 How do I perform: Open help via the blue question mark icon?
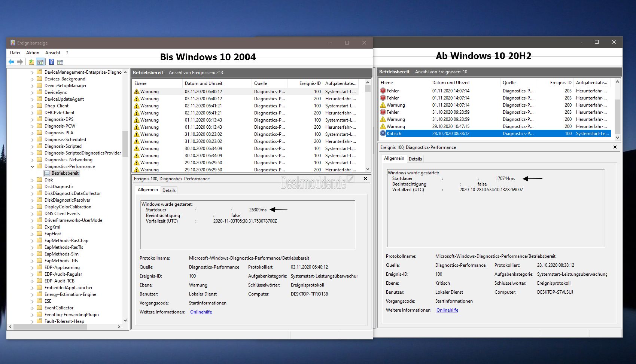[x=51, y=62]
